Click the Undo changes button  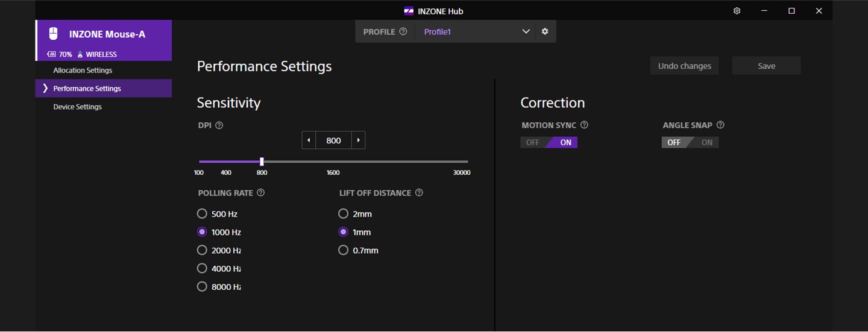pyautogui.click(x=684, y=66)
